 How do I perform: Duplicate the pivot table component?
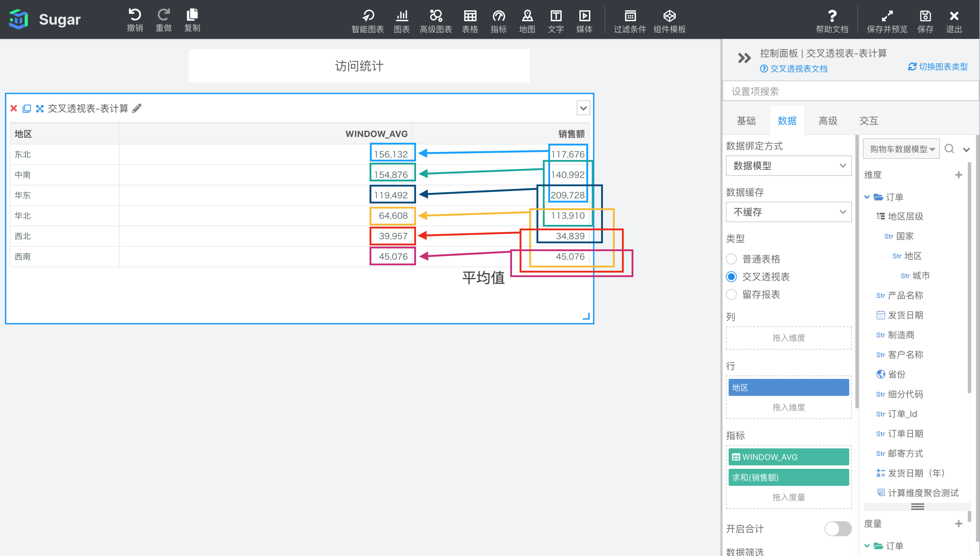click(27, 108)
